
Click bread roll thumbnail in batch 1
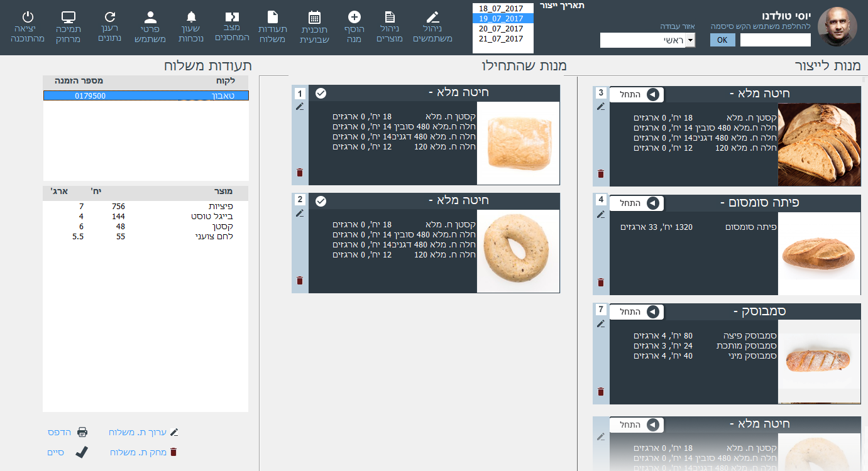pyautogui.click(x=518, y=143)
